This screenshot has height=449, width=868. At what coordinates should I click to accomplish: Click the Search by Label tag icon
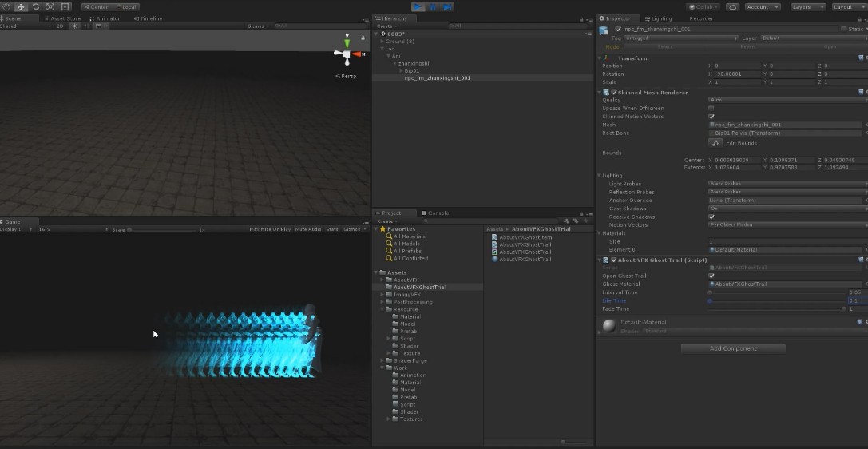point(576,221)
